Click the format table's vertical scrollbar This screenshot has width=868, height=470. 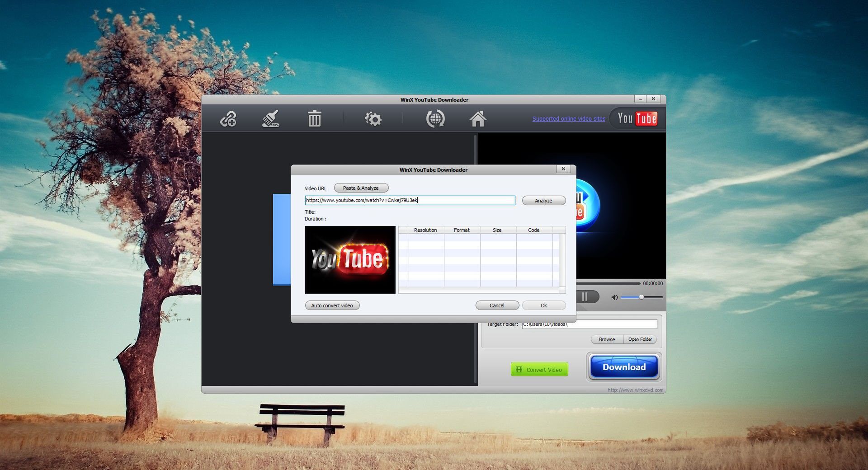(562, 260)
